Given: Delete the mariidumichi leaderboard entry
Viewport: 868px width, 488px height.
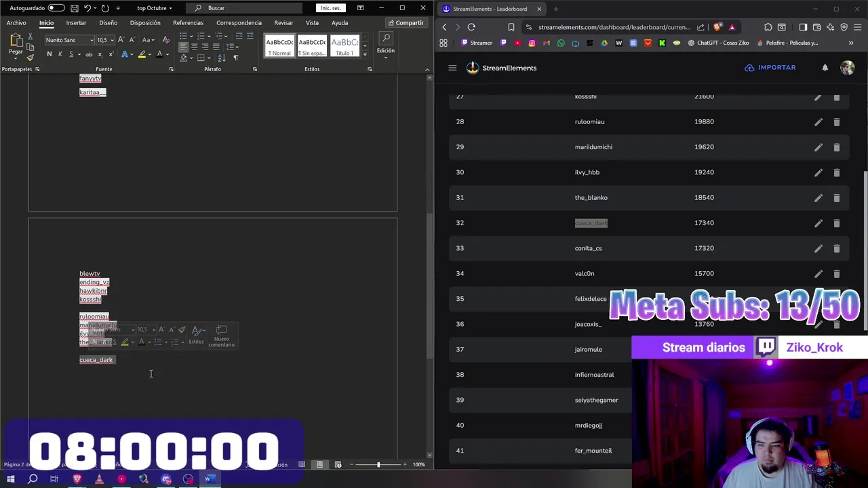Looking at the screenshot, I should pyautogui.click(x=836, y=147).
